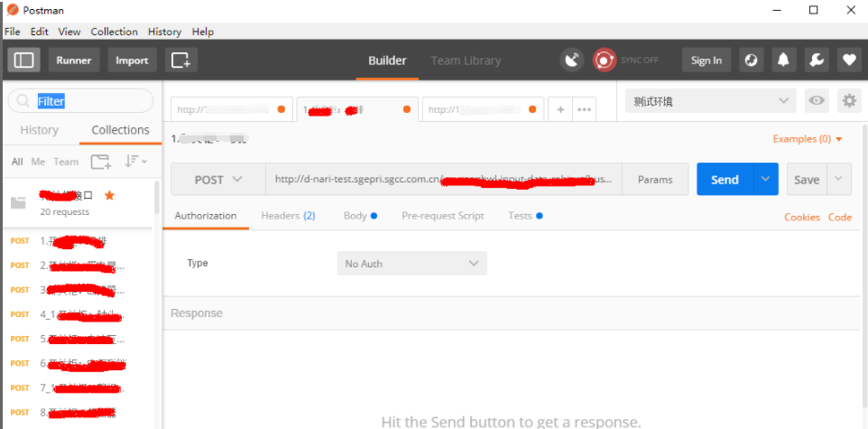Click the Params button

655,179
